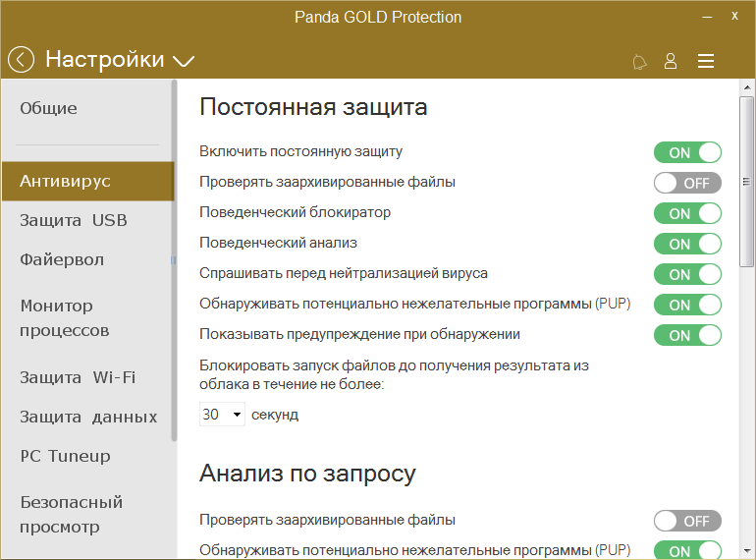This screenshot has height=560, width=756.
Task: Toggle PUP detection switch under Постоянная защита
Action: pos(687,305)
